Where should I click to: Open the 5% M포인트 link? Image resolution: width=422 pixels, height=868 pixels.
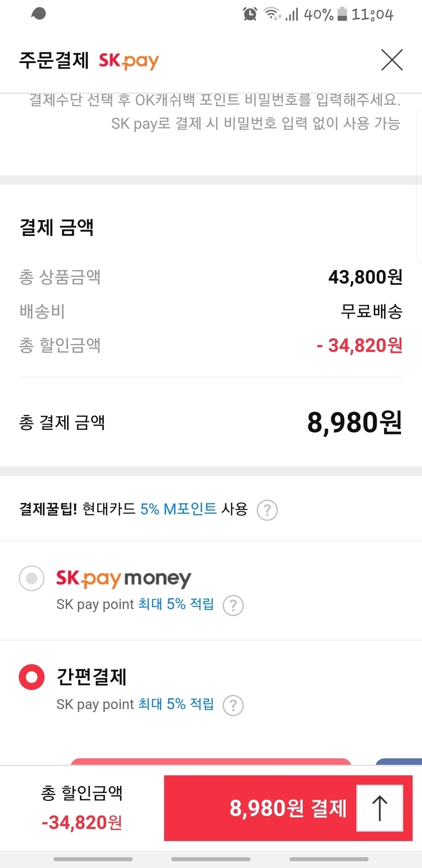coord(178,509)
